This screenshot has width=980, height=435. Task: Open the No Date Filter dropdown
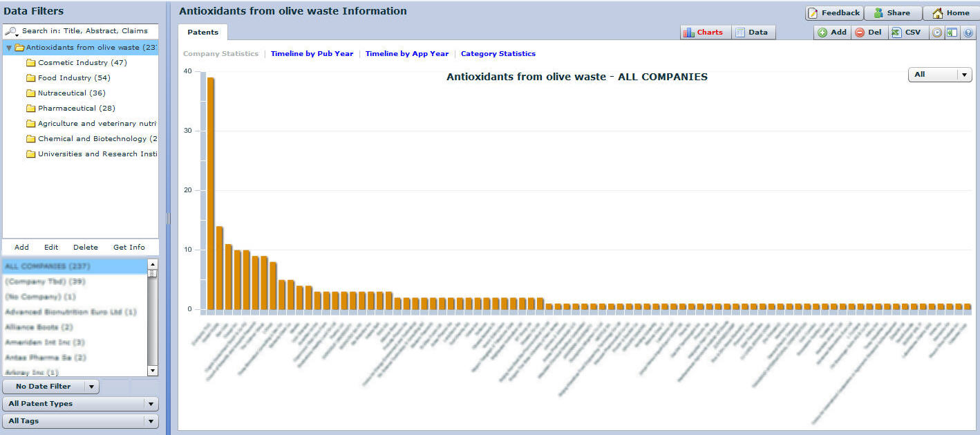tap(50, 387)
